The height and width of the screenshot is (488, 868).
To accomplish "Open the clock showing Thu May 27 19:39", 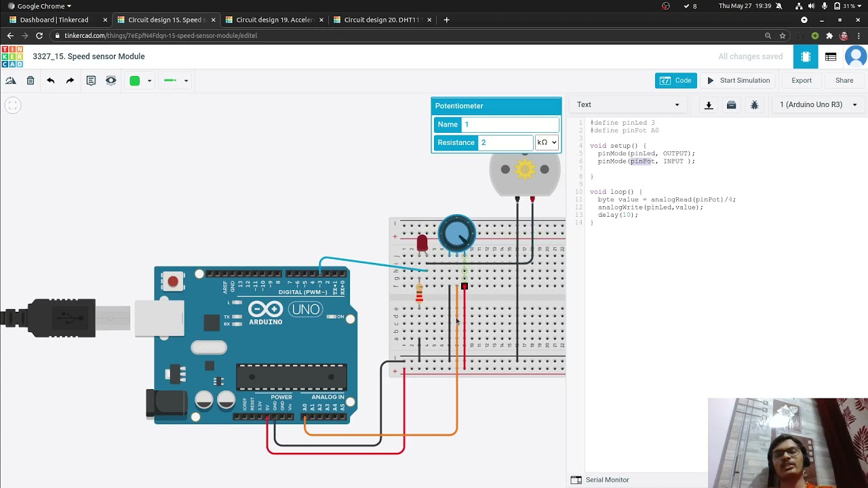I will pos(744,6).
